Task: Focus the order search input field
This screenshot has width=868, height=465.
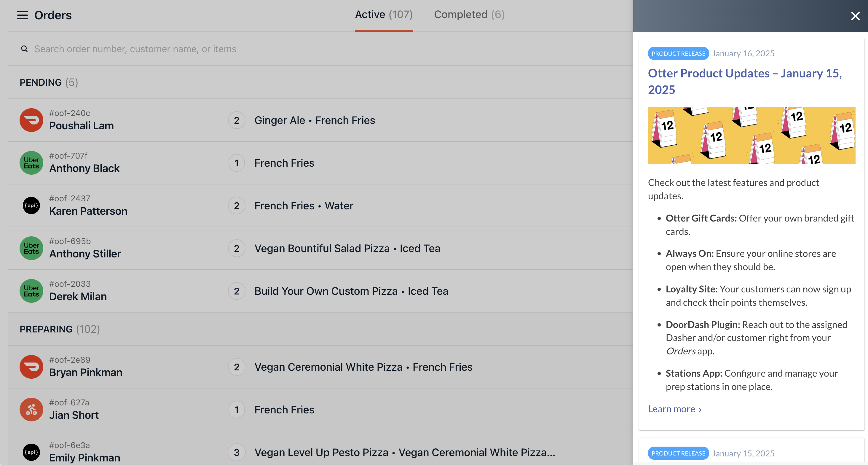Action: 320,49
